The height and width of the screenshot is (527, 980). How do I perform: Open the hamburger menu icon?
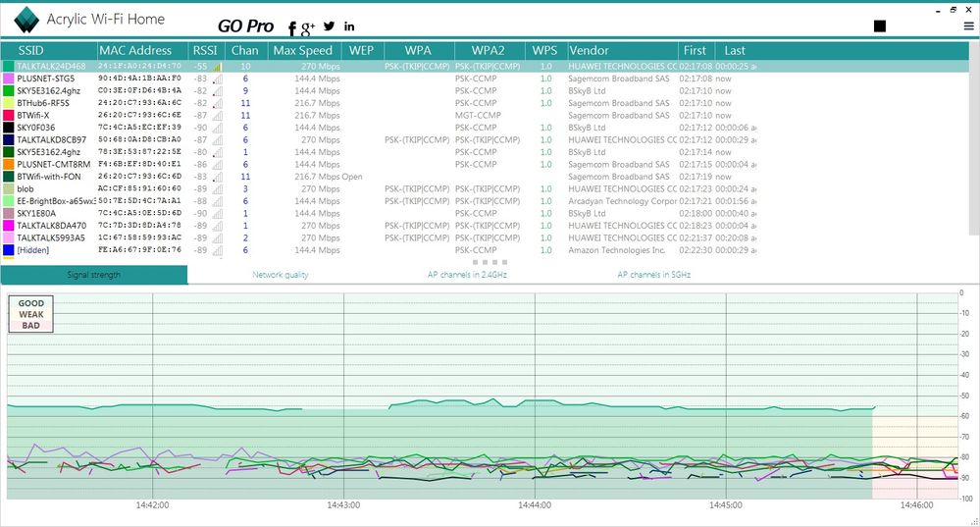point(968,26)
